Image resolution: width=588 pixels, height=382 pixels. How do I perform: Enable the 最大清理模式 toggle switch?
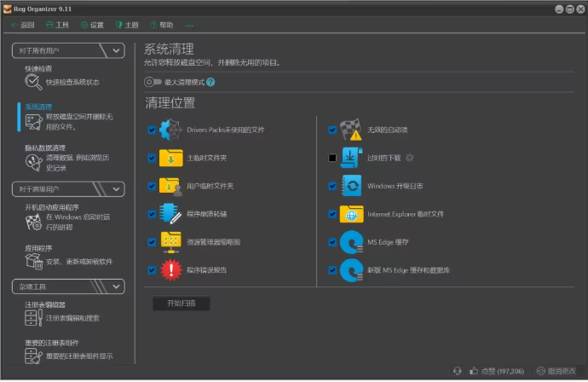pyautogui.click(x=153, y=82)
